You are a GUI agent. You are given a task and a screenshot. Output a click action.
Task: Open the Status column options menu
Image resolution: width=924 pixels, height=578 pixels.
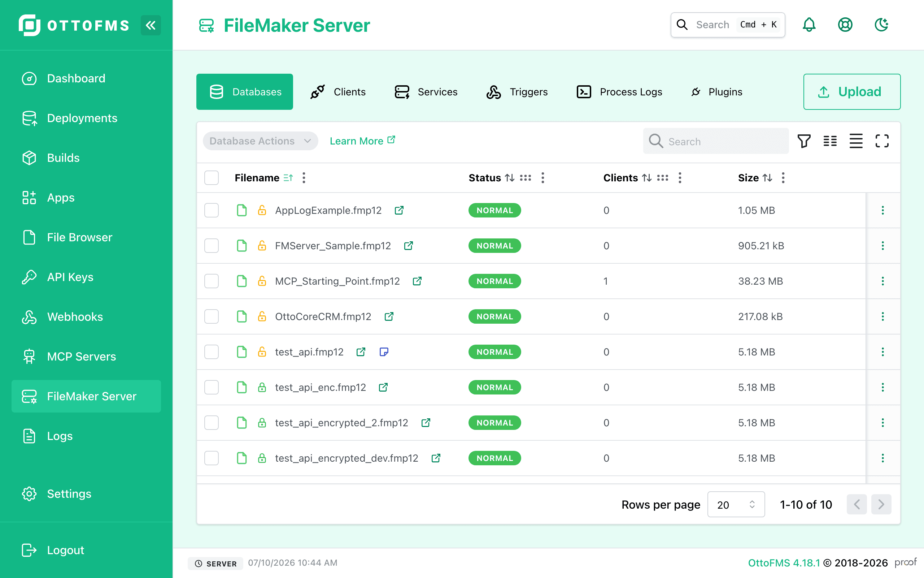[542, 178]
